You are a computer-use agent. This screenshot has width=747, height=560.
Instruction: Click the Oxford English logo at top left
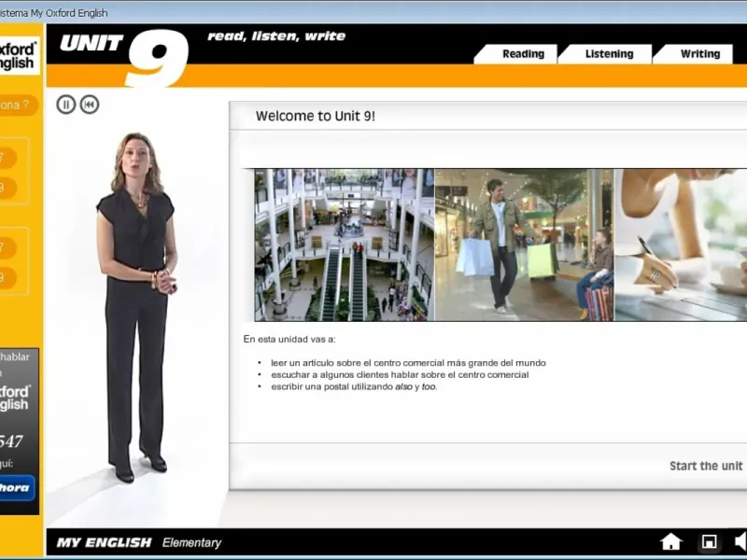coord(19,56)
